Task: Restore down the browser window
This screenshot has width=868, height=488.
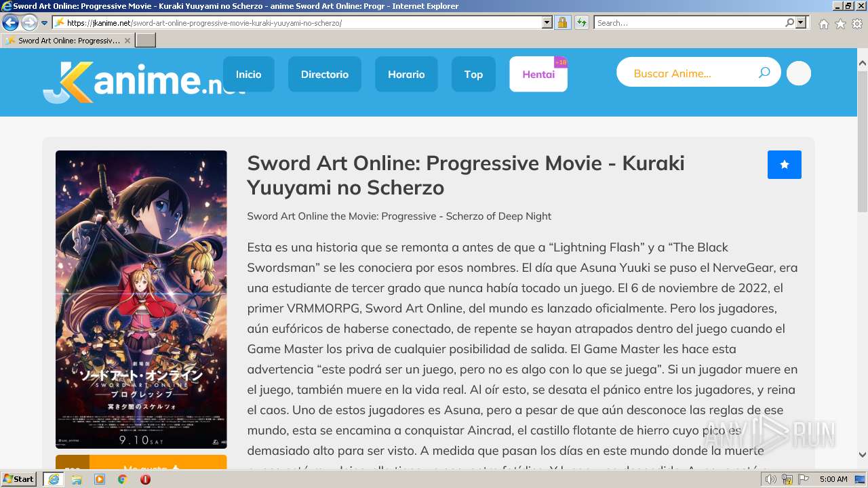Action: pyautogui.click(x=848, y=6)
